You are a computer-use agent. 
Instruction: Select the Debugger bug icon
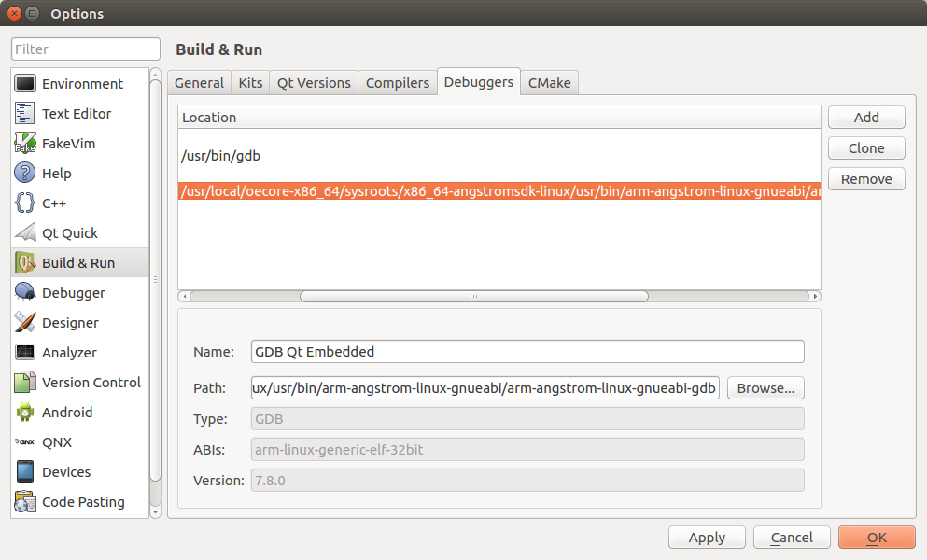click(x=25, y=293)
